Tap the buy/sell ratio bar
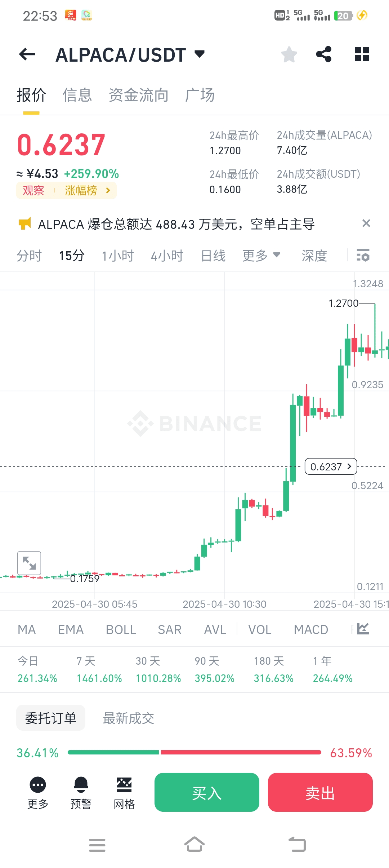This screenshot has width=389, height=868. click(x=194, y=752)
